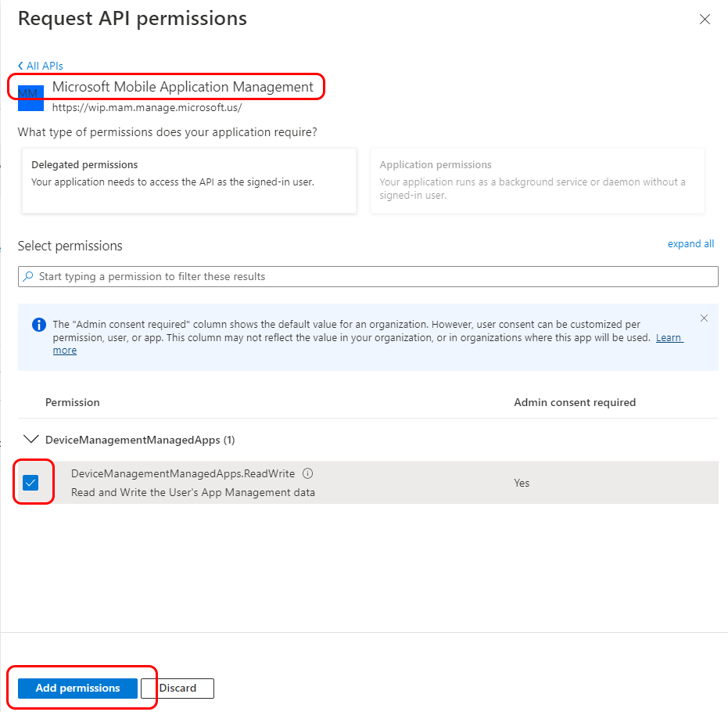Click expand all to open every permission group
Viewport: 728px width, 712px height.
[x=690, y=243]
